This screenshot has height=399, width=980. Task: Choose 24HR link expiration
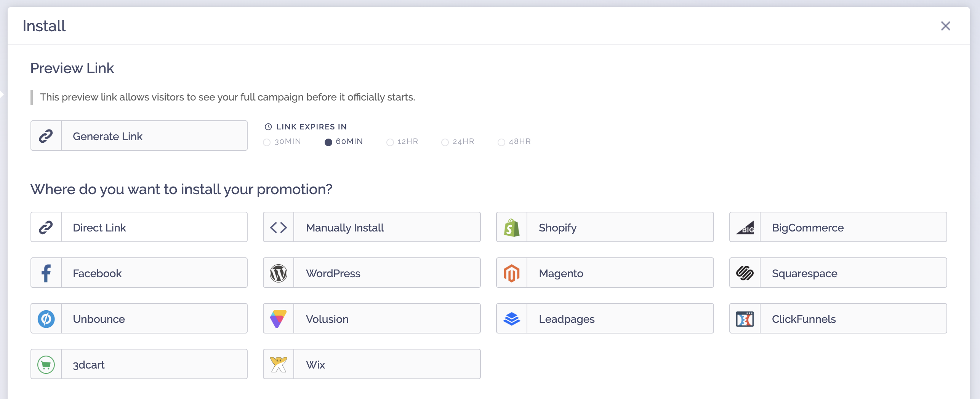pos(458,142)
